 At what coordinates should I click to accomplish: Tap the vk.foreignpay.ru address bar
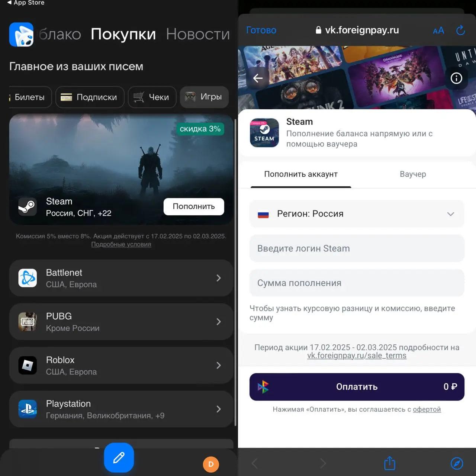click(x=357, y=30)
